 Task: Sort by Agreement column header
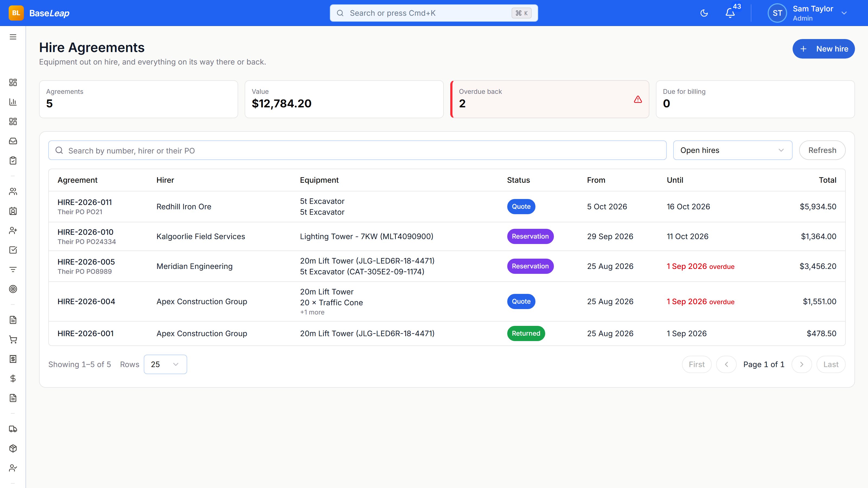78,180
